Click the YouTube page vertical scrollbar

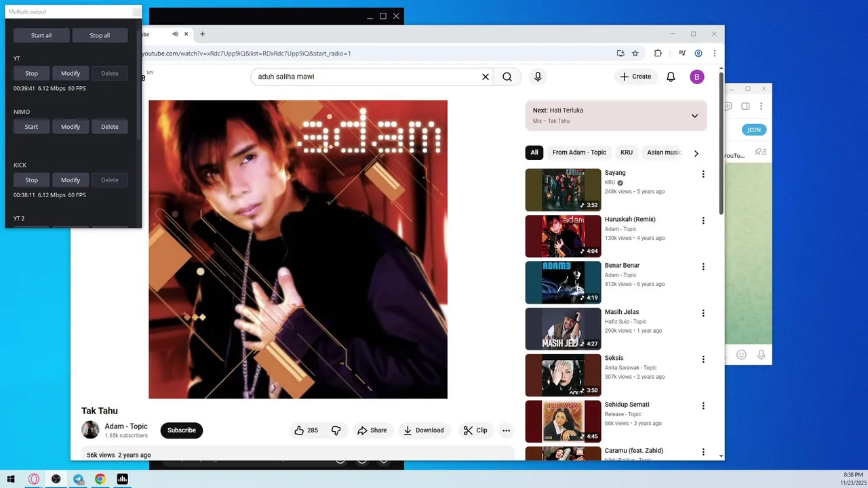pyautogui.click(x=721, y=142)
